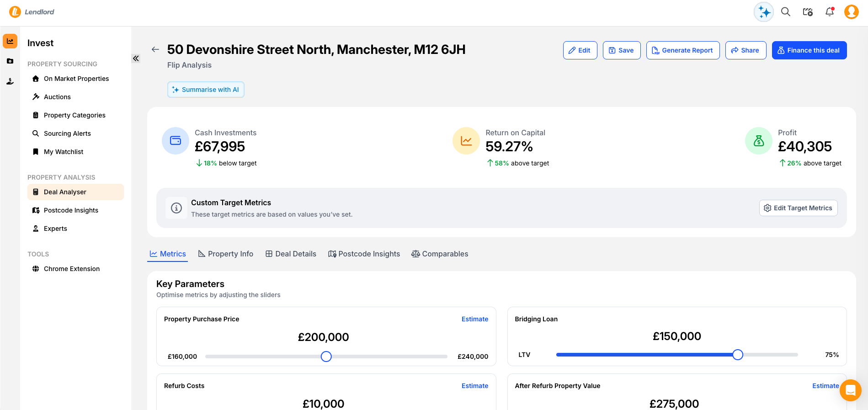Click the search magnifier icon
This screenshot has width=868, height=410.
(x=786, y=12)
